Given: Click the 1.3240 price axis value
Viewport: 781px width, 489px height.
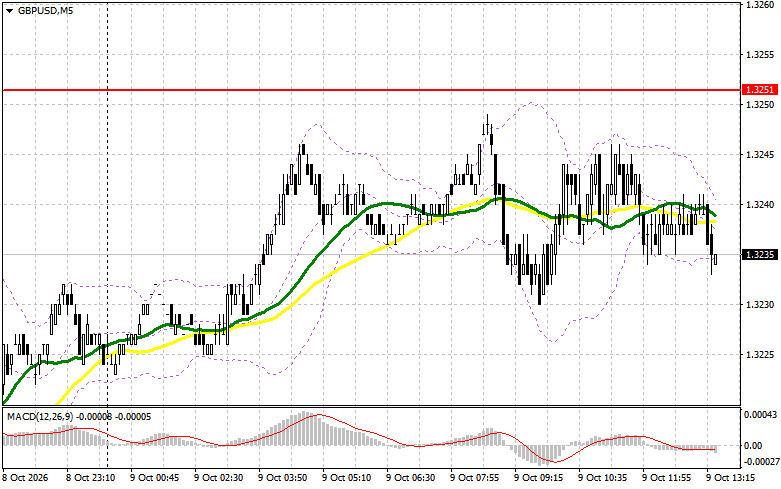Looking at the screenshot, I should click(x=760, y=205).
